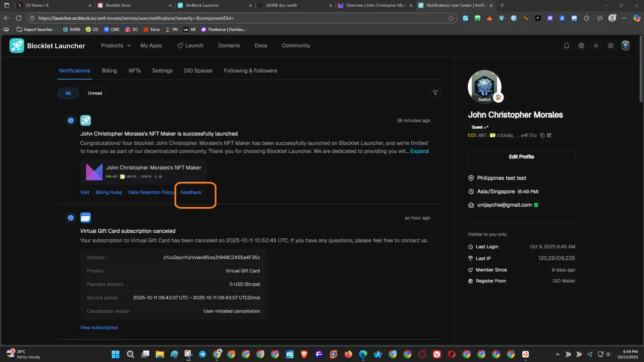Open the Kaira bookmark
Image resolution: width=644 pixels, height=362 pixels.
[x=151, y=29]
